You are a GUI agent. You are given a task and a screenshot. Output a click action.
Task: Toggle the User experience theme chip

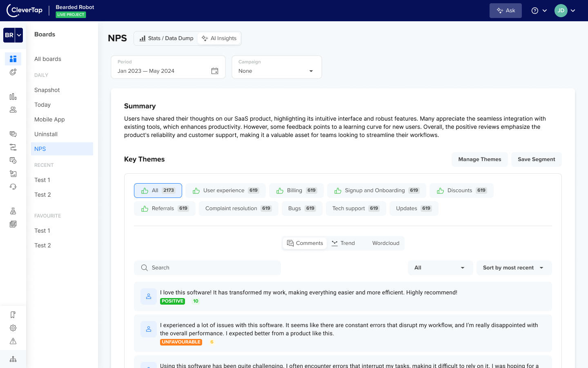tap(225, 191)
